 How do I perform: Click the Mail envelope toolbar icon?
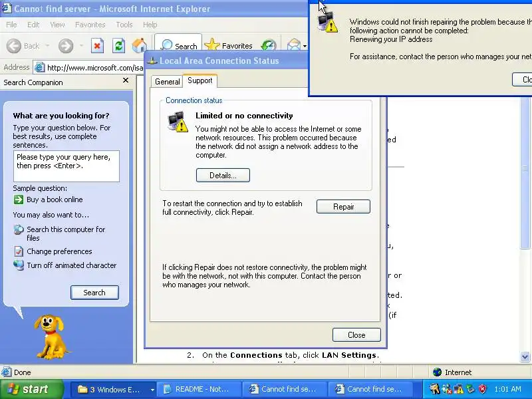click(293, 46)
